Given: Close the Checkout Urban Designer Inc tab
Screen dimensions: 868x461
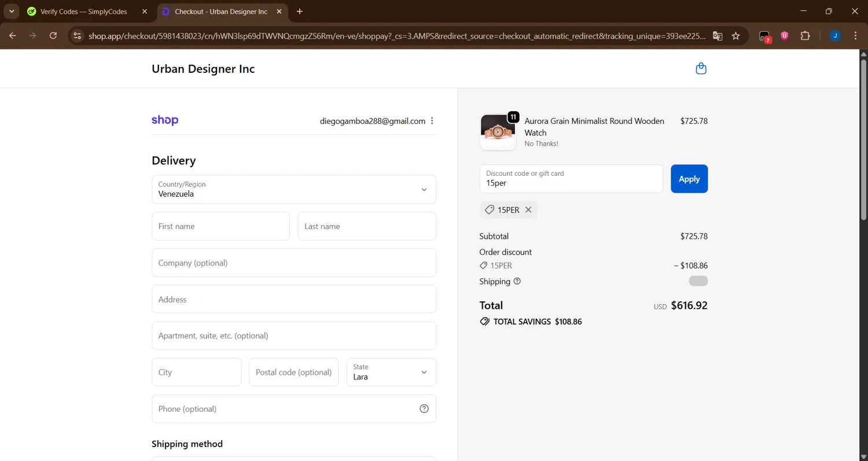Looking at the screenshot, I should (x=279, y=12).
